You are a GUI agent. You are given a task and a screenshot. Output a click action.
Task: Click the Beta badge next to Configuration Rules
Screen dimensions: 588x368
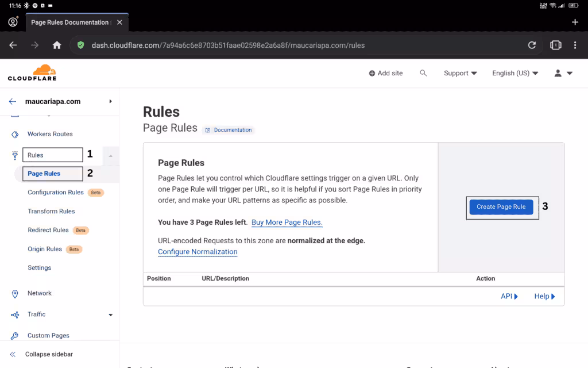pyautogui.click(x=96, y=193)
